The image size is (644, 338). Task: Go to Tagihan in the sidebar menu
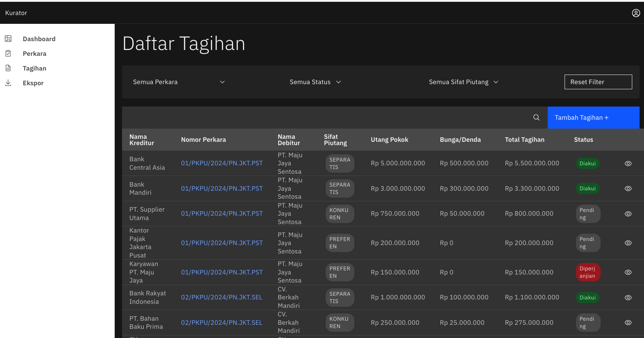[35, 68]
